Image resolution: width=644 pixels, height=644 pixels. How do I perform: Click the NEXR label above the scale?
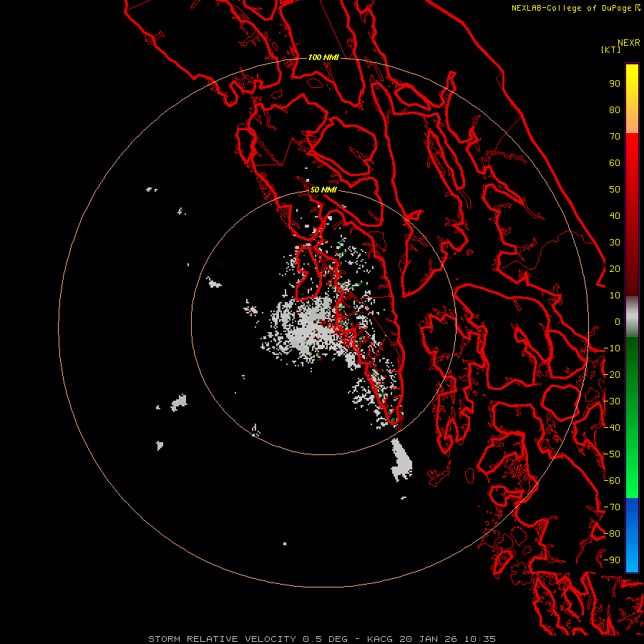click(628, 43)
